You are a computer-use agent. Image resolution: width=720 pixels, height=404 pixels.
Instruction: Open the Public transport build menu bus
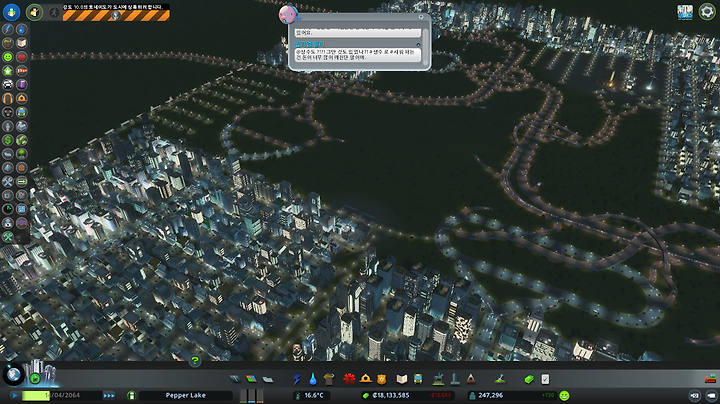[x=418, y=379]
